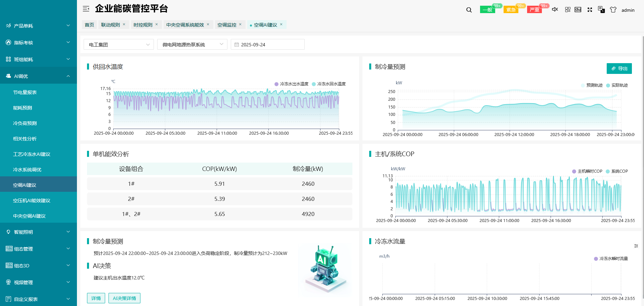Open the QR code icon in header

click(x=568, y=10)
